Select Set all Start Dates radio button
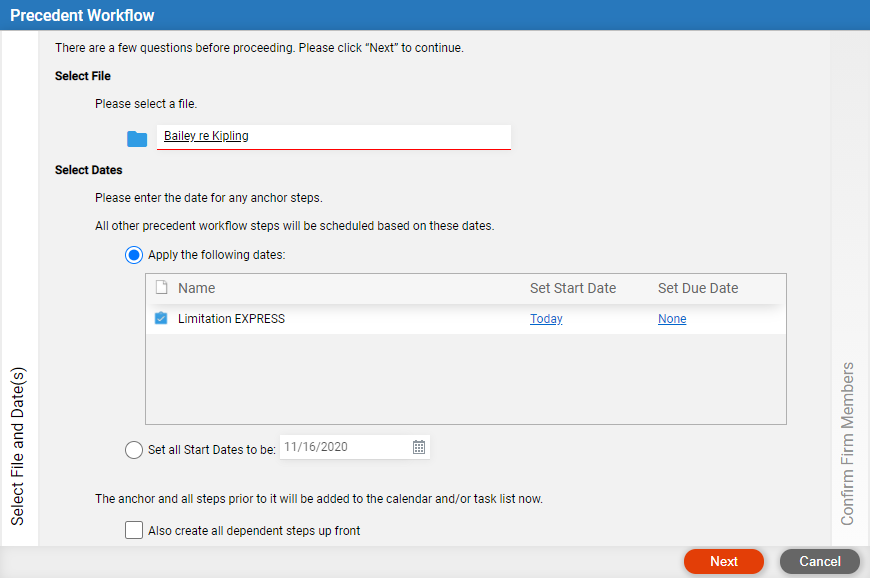The image size is (870, 578). [x=134, y=449]
